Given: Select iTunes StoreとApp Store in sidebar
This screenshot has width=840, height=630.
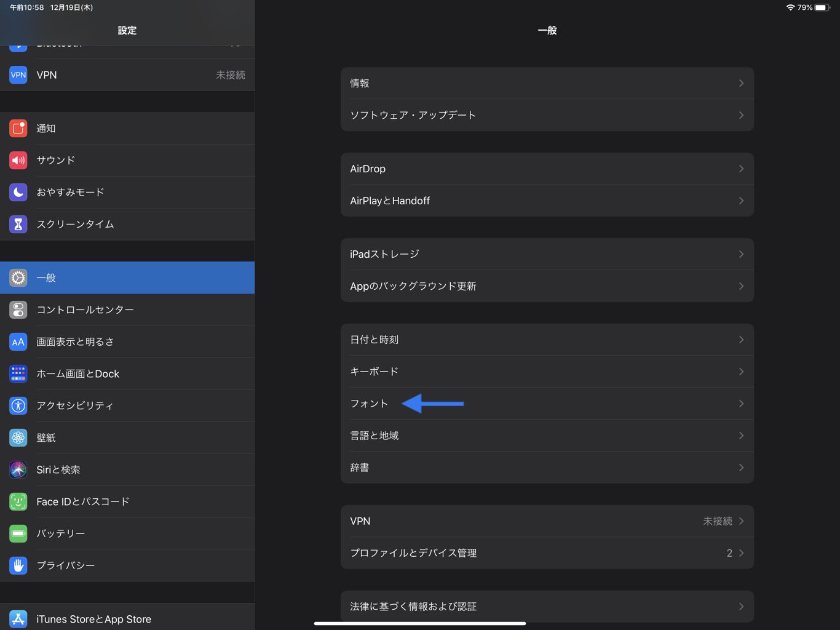Looking at the screenshot, I should (127, 617).
